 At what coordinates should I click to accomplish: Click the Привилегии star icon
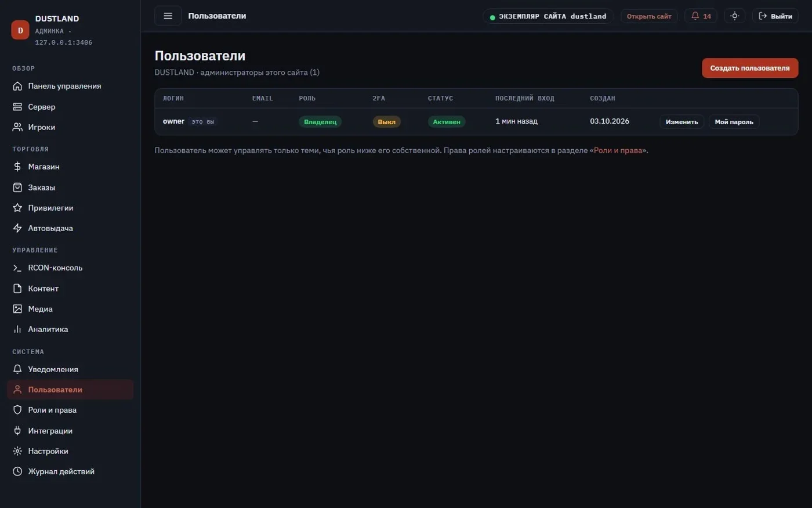(x=17, y=208)
